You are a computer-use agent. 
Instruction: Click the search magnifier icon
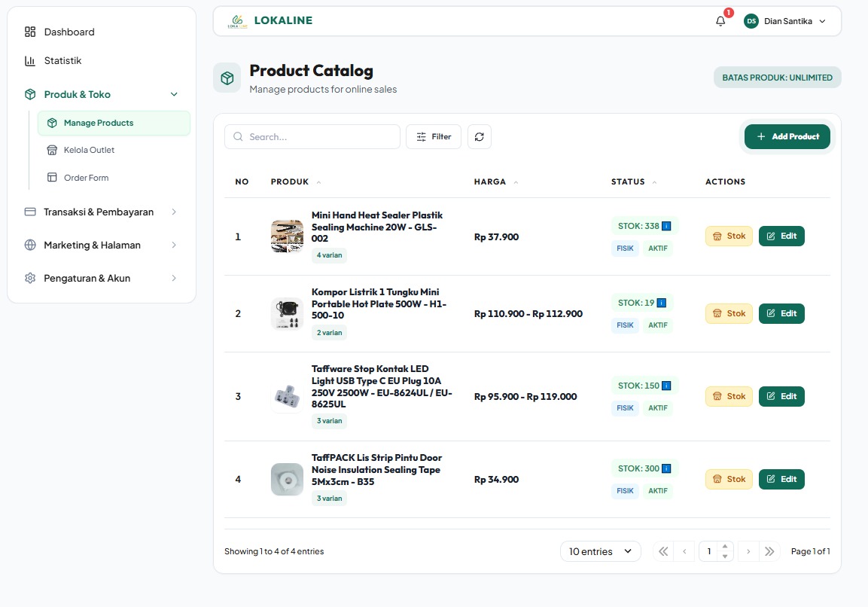coord(238,137)
